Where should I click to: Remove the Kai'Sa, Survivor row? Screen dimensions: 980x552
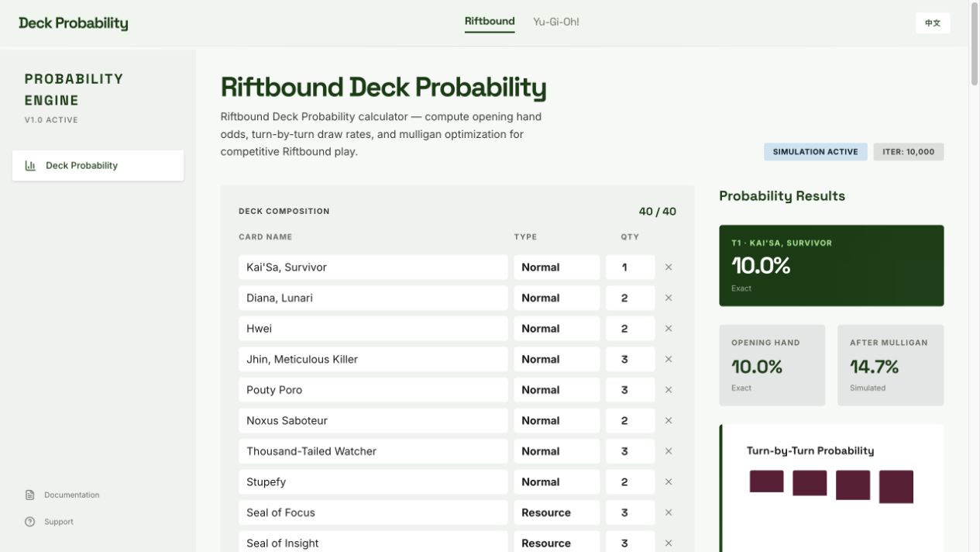(669, 267)
